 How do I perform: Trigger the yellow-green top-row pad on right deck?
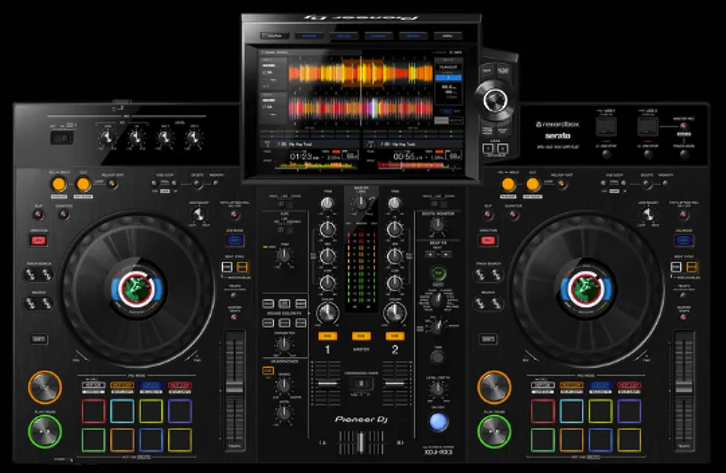[600, 411]
